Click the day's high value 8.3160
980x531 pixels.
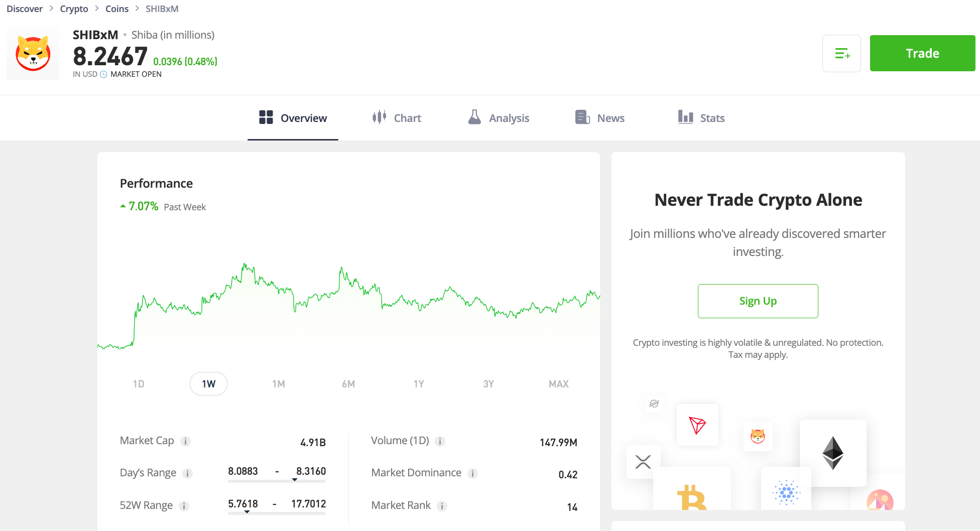coord(311,471)
